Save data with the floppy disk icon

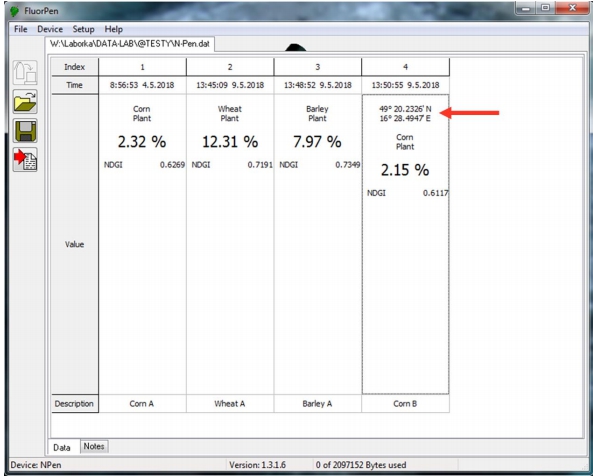coord(25,130)
